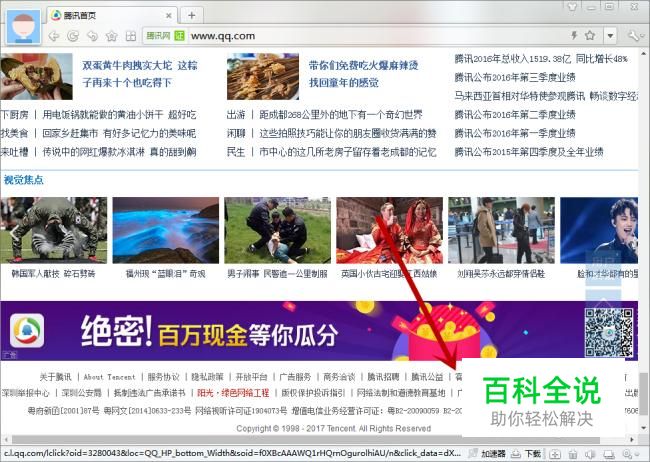Open the 刘翔吴莎 airport photo thumbnail

tap(501, 230)
